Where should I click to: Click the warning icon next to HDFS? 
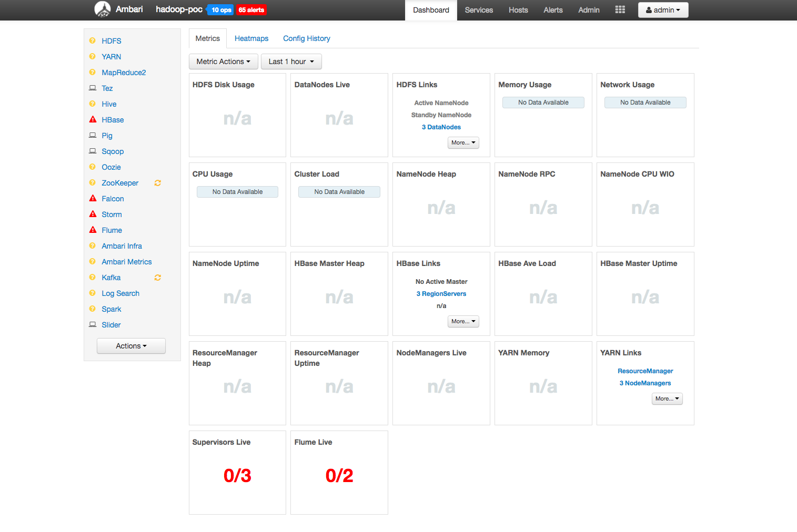pos(92,40)
